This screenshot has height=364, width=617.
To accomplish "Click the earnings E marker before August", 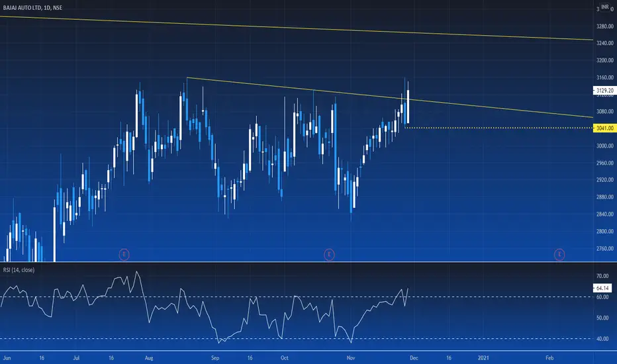I will pos(124,255).
